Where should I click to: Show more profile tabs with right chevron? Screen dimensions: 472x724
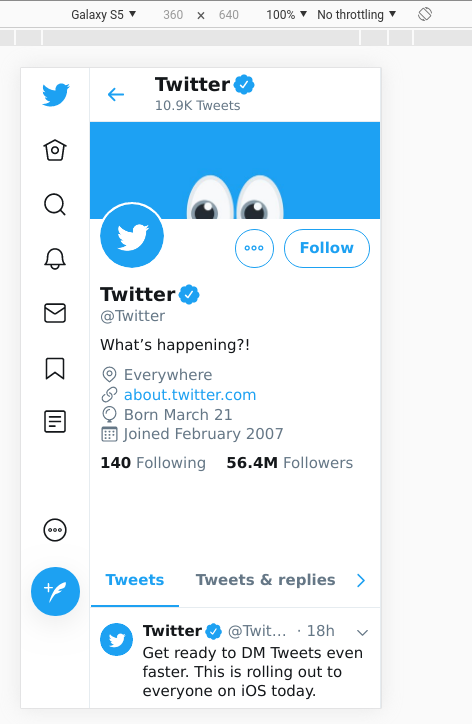(361, 580)
